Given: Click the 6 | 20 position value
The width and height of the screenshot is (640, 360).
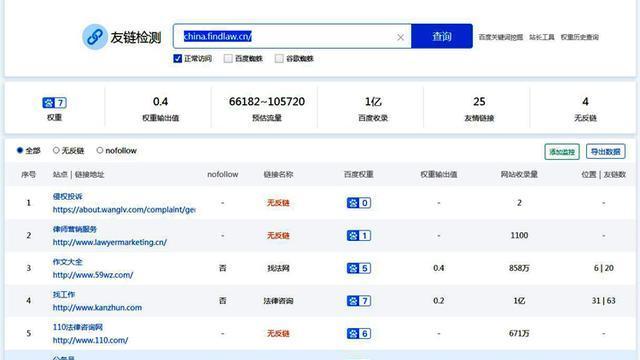Looking at the screenshot, I should point(604,268).
